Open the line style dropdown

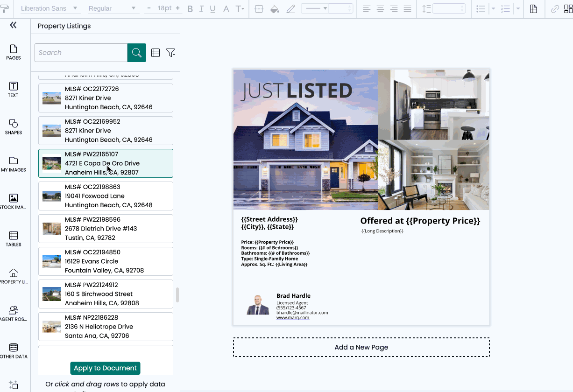click(315, 8)
